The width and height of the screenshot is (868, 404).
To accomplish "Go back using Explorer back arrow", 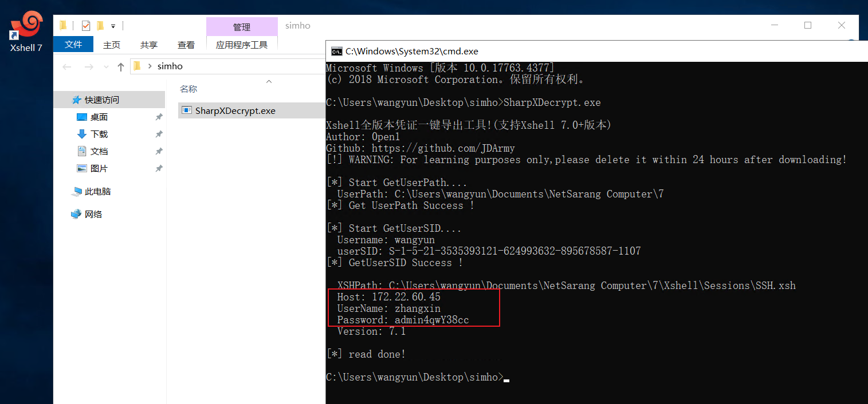I will pos(67,67).
